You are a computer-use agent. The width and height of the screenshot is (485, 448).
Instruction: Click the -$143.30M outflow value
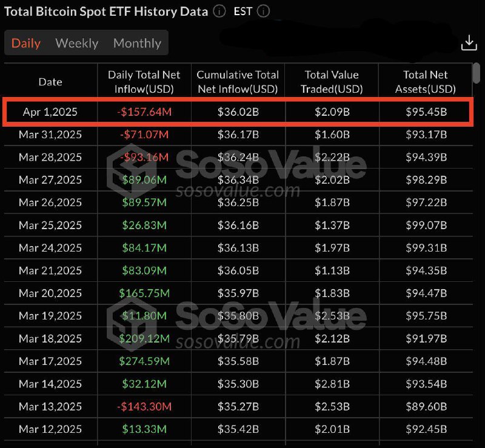[144, 406]
